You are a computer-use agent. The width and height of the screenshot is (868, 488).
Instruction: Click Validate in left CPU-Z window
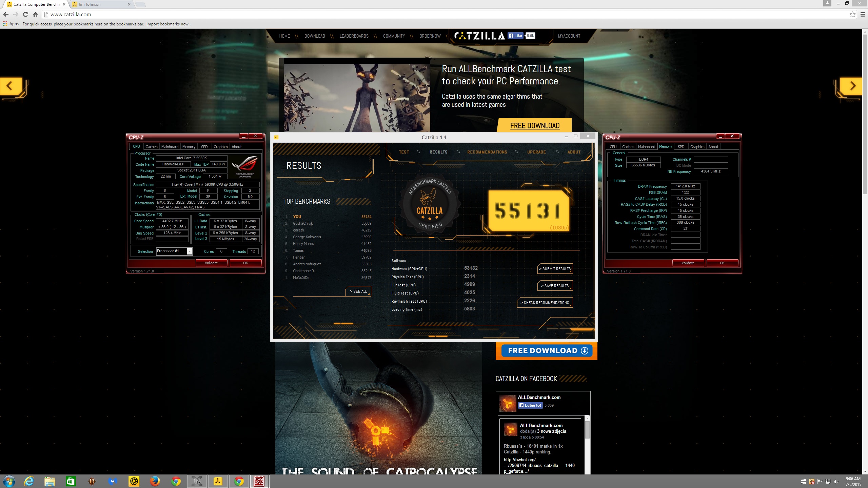click(211, 263)
